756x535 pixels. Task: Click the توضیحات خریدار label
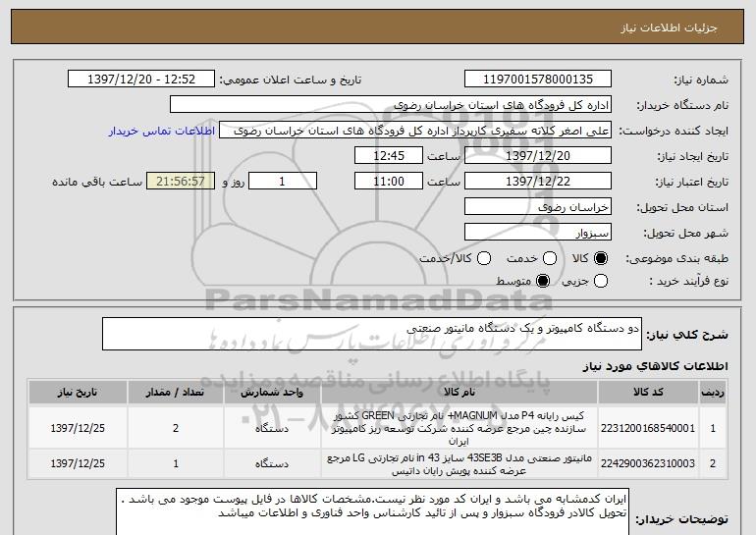[x=681, y=519]
